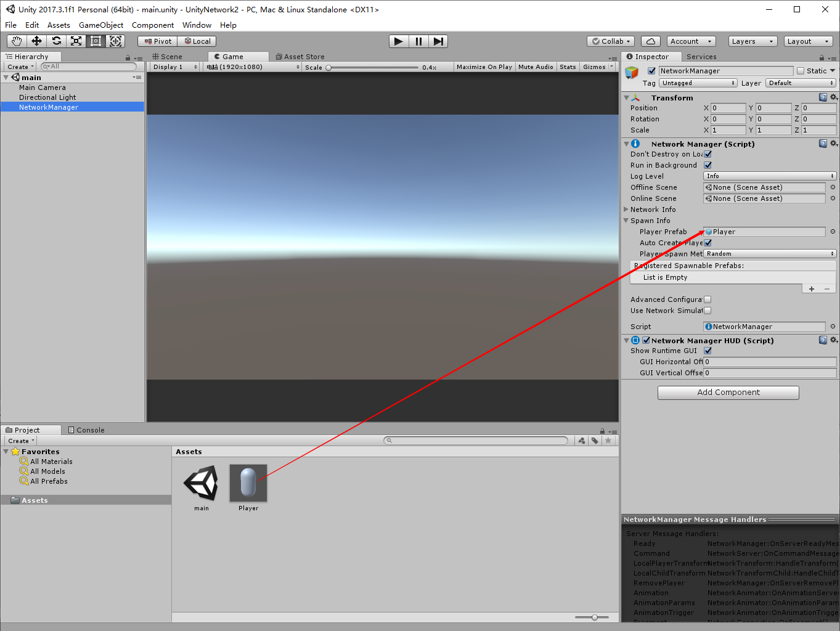Open Transform component help icon
Viewport: 840px width, 631px height.
[x=823, y=97]
